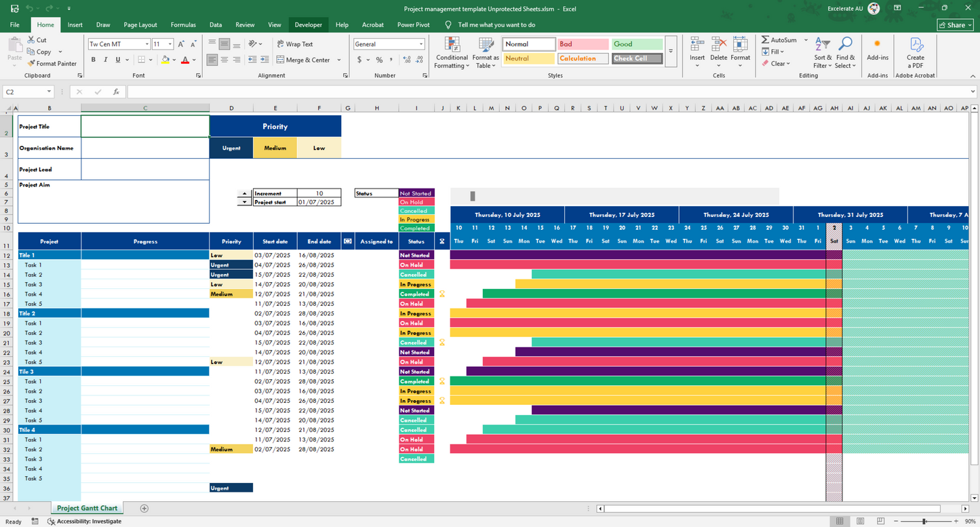The height and width of the screenshot is (527, 980).
Task: Open the font name dropdown
Action: tap(146, 44)
